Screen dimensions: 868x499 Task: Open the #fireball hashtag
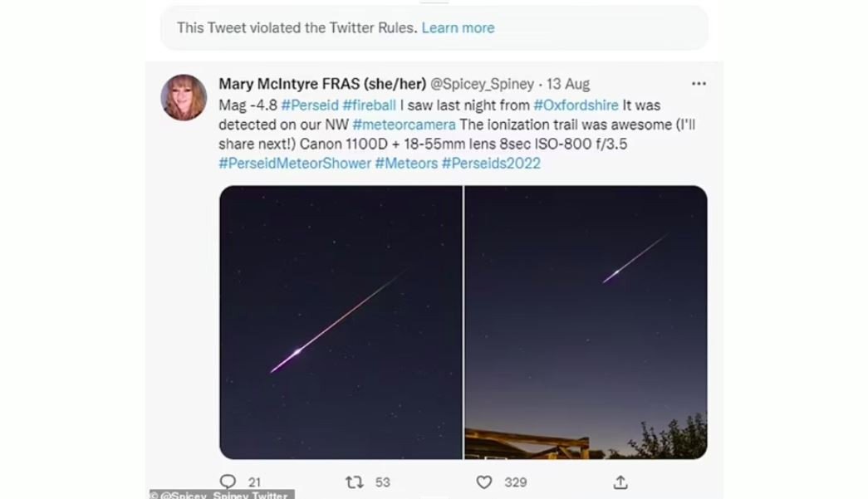pos(370,105)
